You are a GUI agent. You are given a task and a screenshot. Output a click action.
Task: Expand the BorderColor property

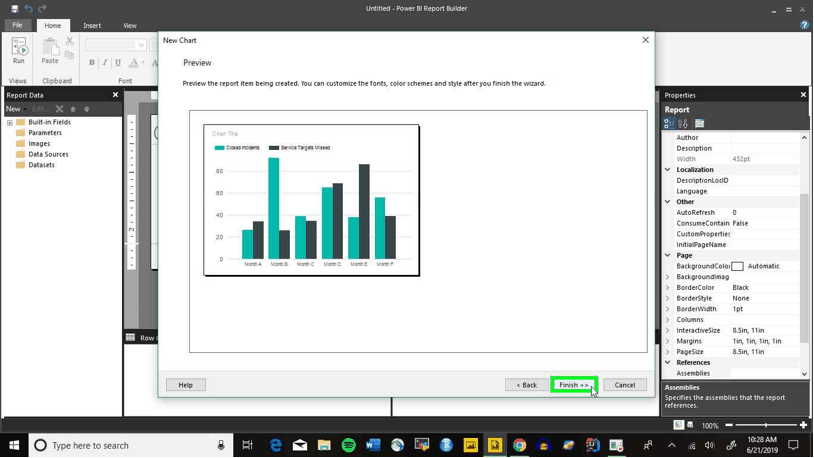[x=668, y=287]
